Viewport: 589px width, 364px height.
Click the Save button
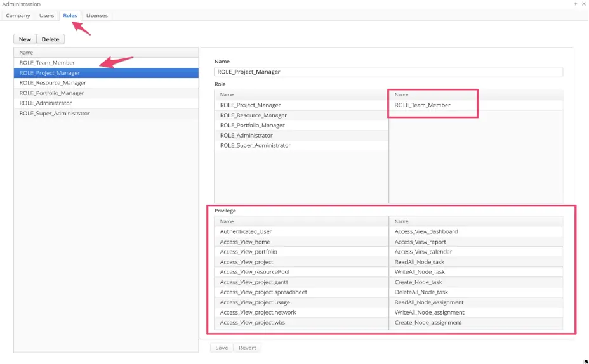[222, 348]
